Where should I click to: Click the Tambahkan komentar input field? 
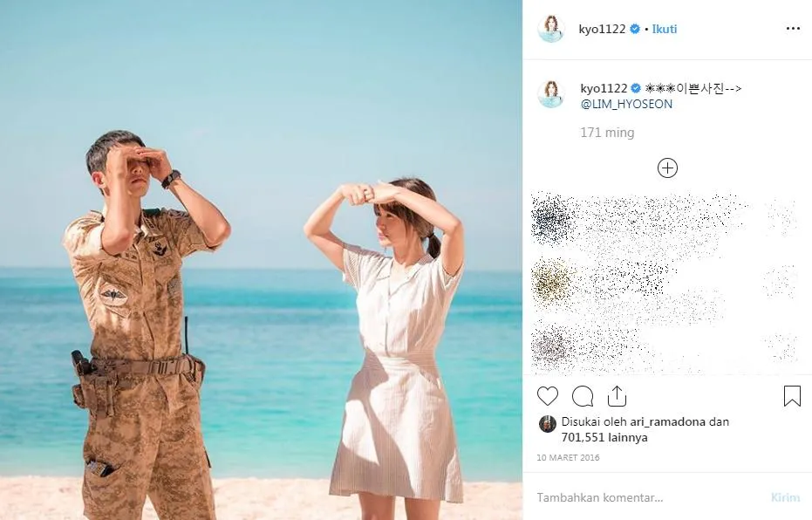pos(647,497)
